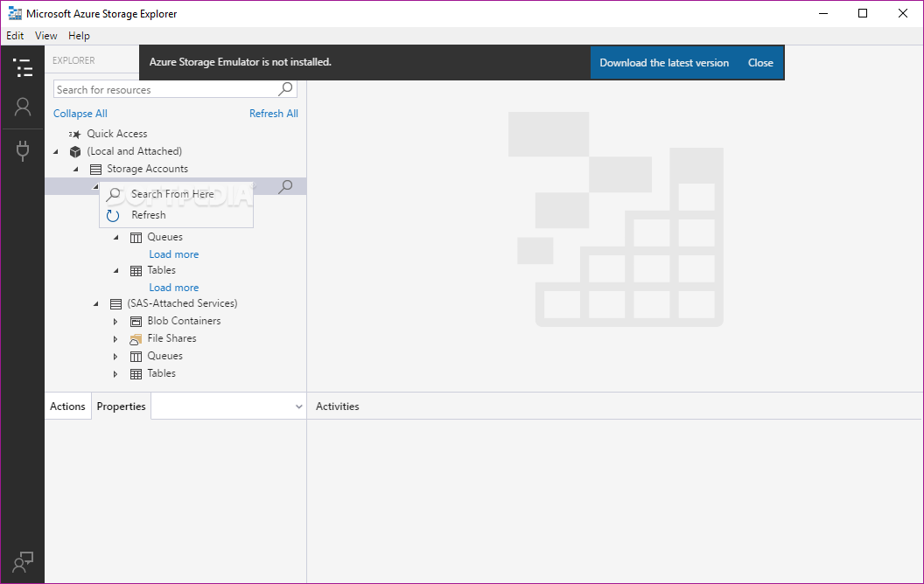Open the View menu
This screenshot has height=584, width=924.
pos(46,36)
